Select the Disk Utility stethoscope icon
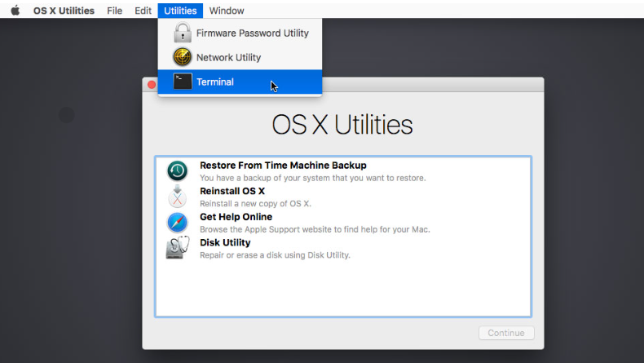This screenshot has width=644, height=363. pos(177,248)
